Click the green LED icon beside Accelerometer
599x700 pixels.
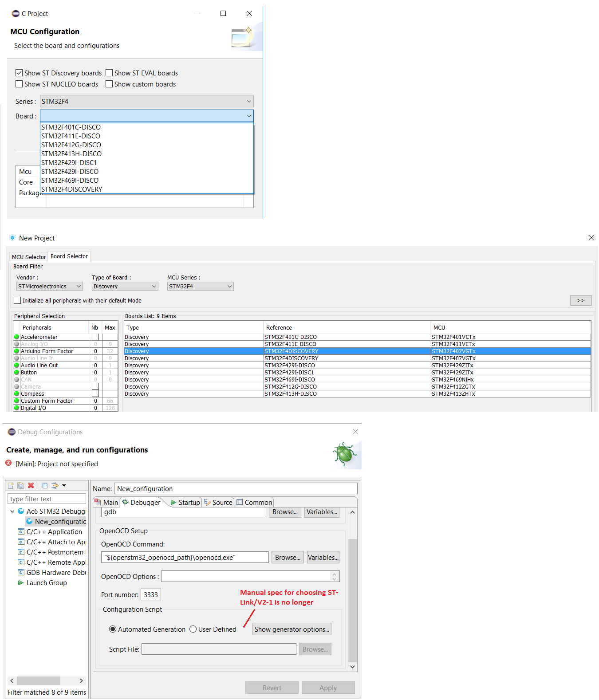tap(17, 337)
